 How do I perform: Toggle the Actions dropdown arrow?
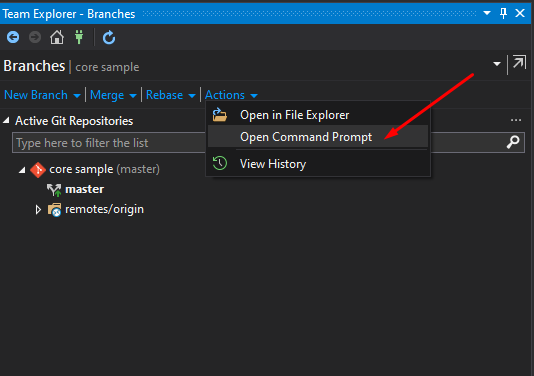tap(254, 96)
